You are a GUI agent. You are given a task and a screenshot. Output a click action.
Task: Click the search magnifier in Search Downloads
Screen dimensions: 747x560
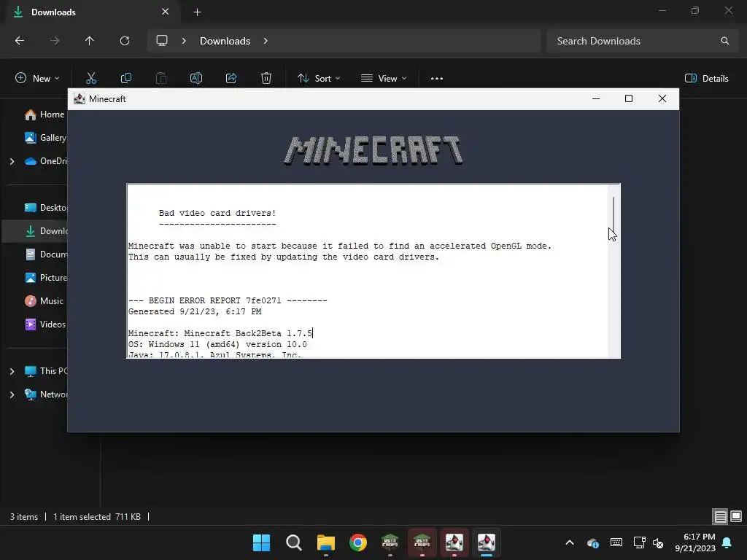(x=724, y=41)
